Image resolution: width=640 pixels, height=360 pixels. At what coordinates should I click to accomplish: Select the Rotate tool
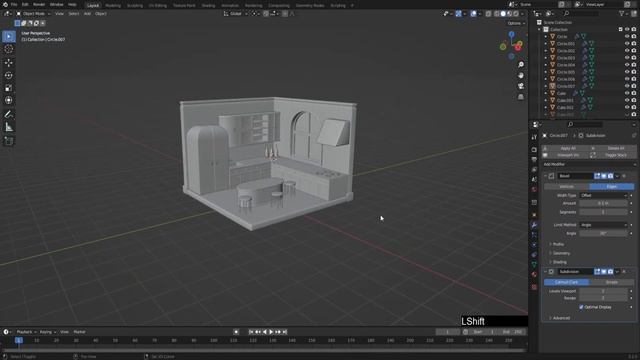coord(9,75)
